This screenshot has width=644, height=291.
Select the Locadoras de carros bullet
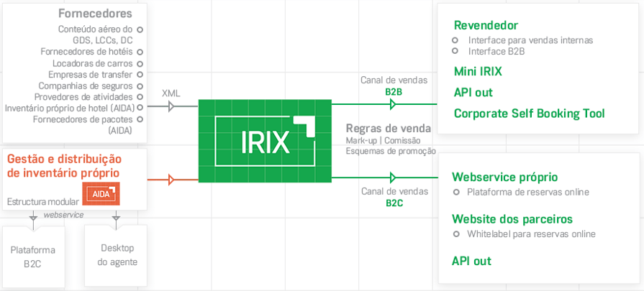pos(140,63)
